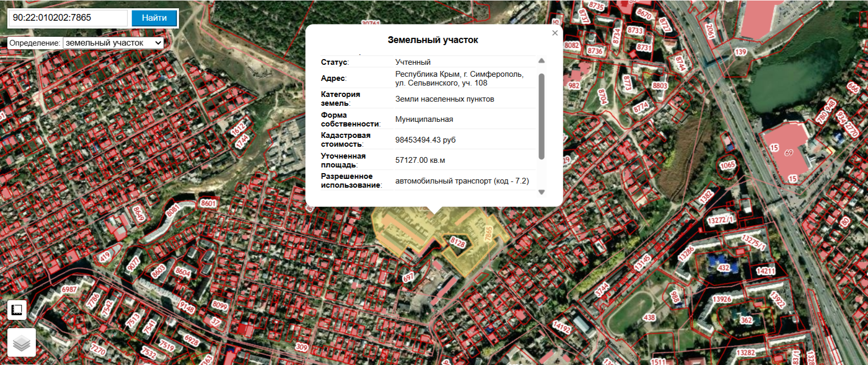Click the highlighted parcel label 7865
Screen dimensions: 868x365
(x=488, y=233)
